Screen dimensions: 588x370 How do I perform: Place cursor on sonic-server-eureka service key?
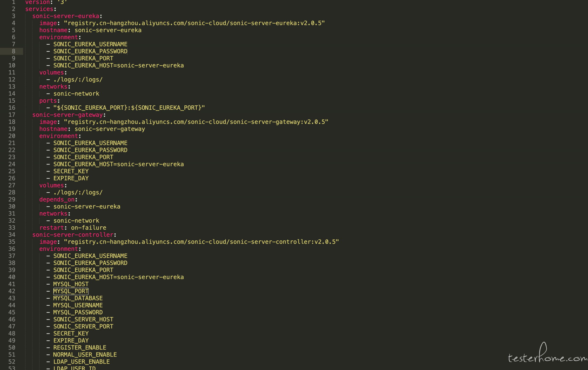click(x=66, y=16)
